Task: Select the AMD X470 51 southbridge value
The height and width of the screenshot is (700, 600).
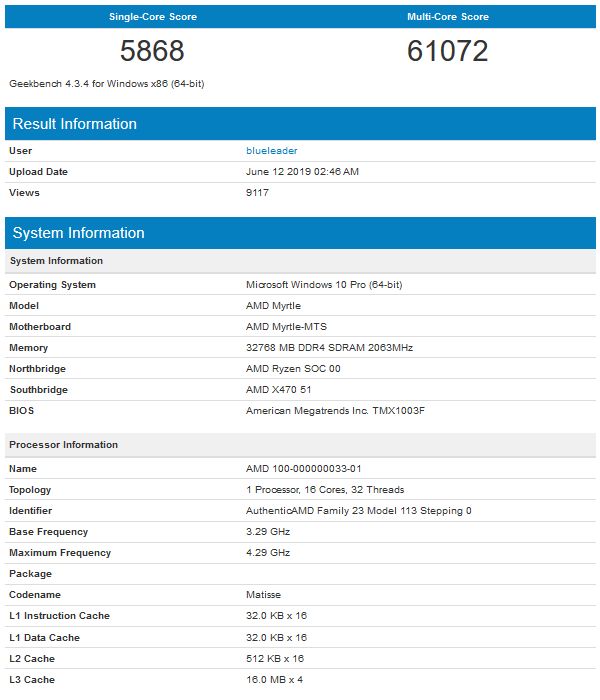Action: point(279,390)
